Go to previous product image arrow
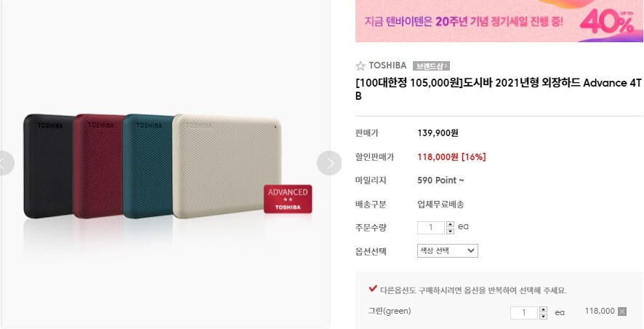The width and height of the screenshot is (644, 329). click(4, 163)
